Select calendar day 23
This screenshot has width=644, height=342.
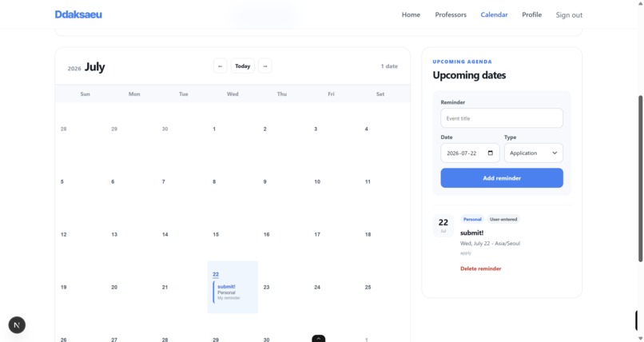tap(266, 288)
